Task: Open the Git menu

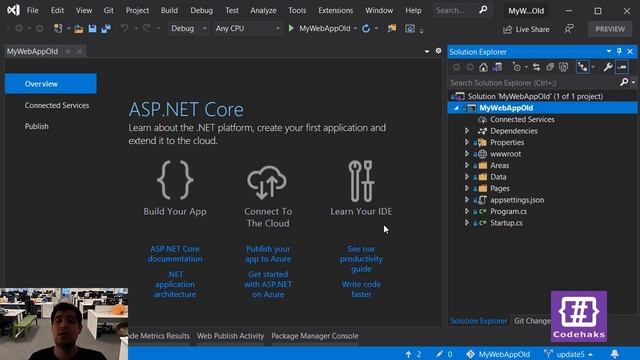Action: [x=109, y=10]
